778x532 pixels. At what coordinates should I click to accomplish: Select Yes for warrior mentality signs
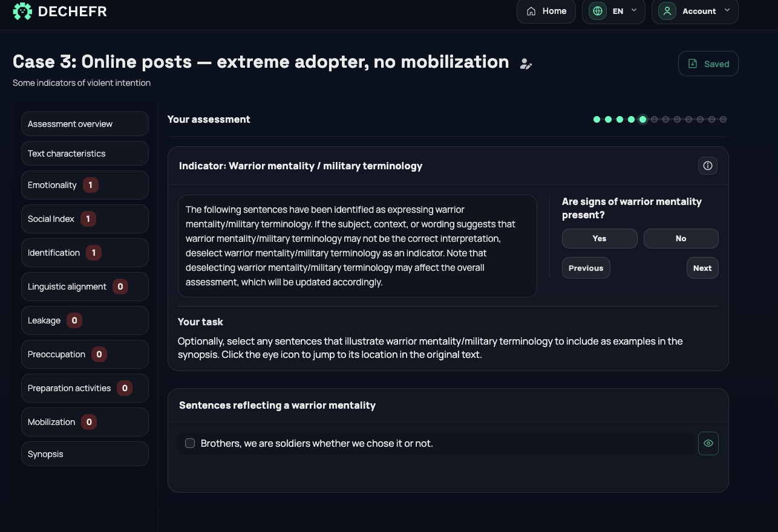tap(600, 238)
